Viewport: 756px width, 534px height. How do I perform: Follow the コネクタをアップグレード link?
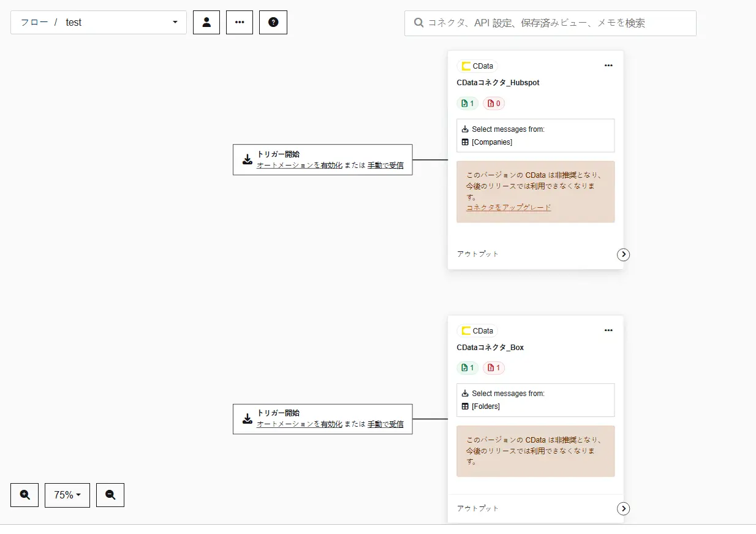(508, 208)
